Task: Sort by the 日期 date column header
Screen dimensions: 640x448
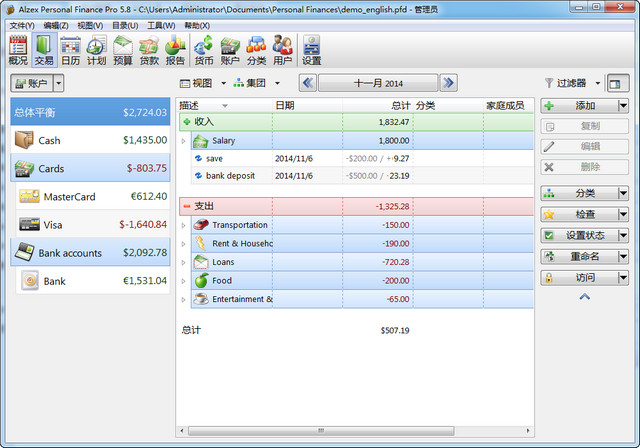Action: 308,106
